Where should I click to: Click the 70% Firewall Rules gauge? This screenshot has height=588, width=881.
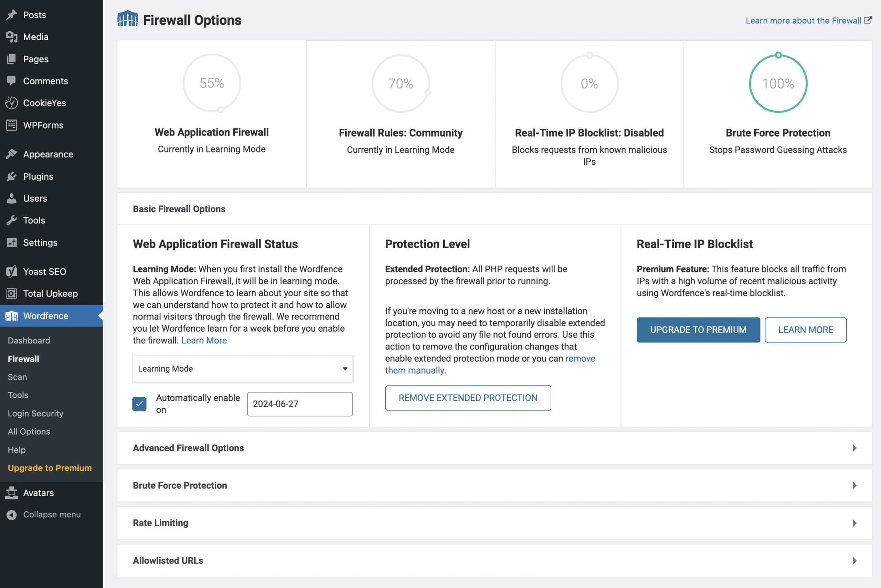point(401,83)
